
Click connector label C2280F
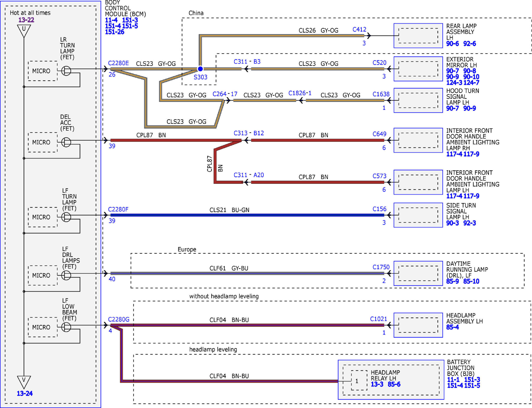[118, 209]
